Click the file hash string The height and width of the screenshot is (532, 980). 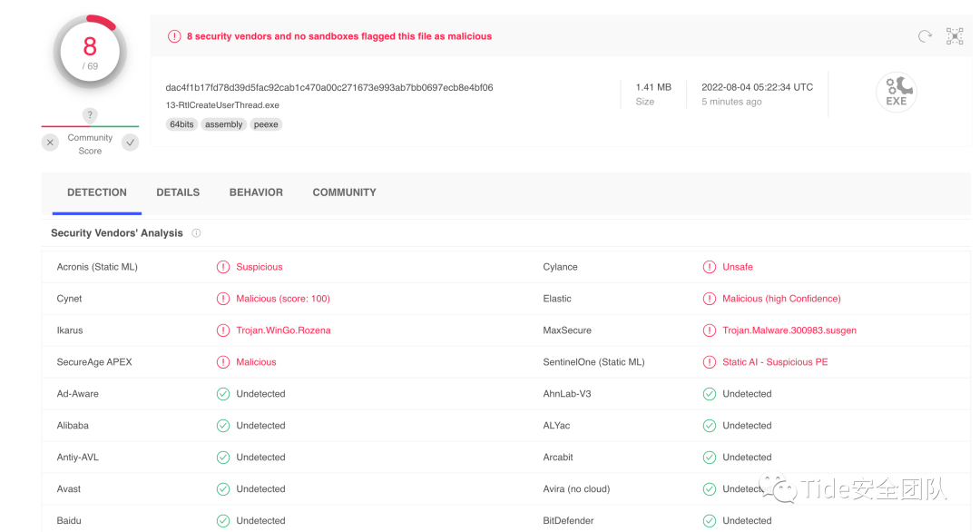(x=329, y=87)
